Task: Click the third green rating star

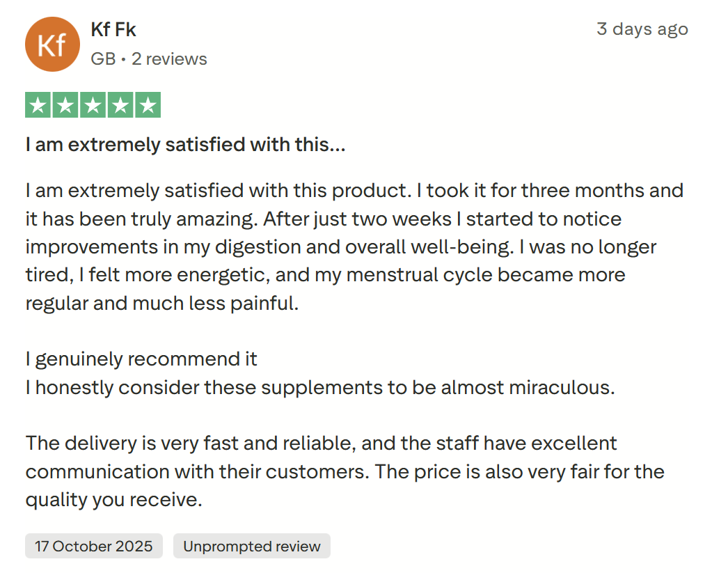Action: [93, 105]
